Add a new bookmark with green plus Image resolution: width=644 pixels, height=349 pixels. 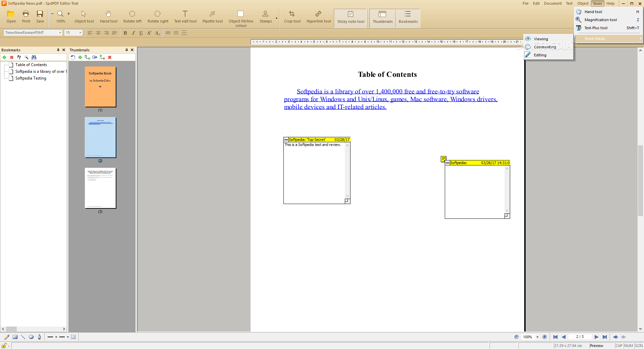(x=4, y=57)
